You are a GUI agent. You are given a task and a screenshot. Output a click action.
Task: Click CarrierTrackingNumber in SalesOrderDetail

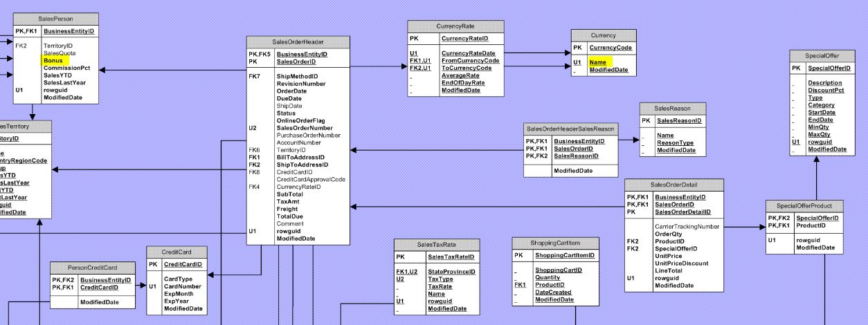coord(687,226)
